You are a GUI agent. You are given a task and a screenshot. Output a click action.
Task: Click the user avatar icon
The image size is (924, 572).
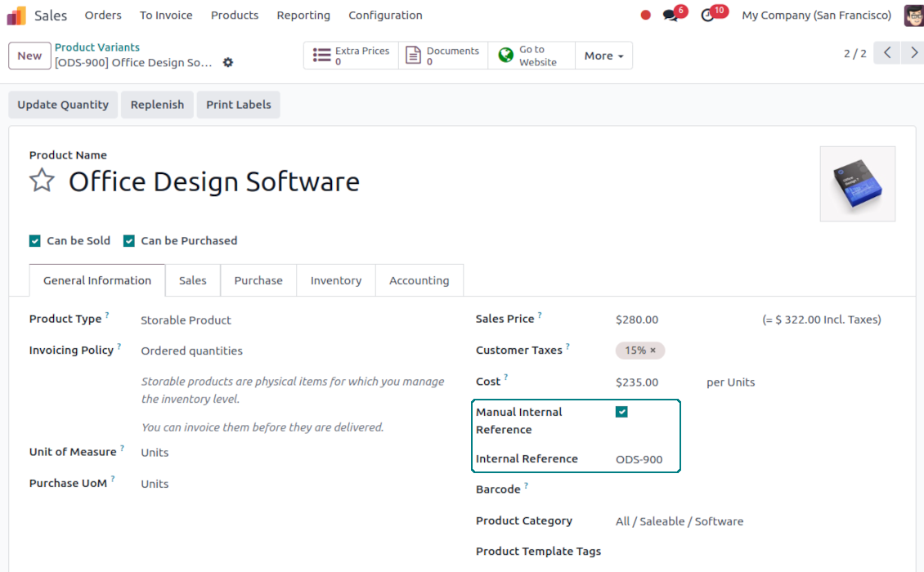[913, 15]
